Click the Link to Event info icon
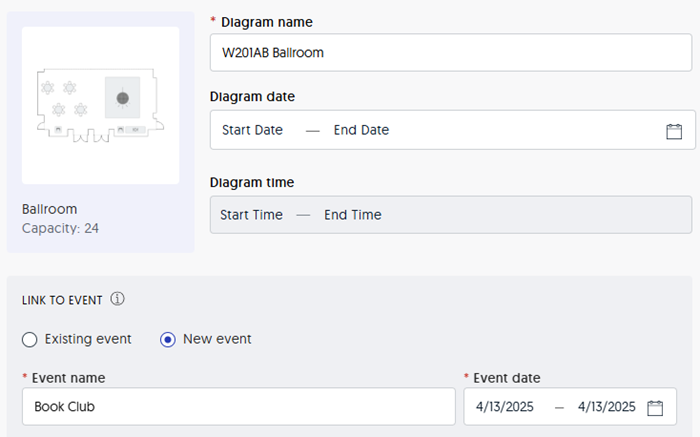 coord(117,299)
